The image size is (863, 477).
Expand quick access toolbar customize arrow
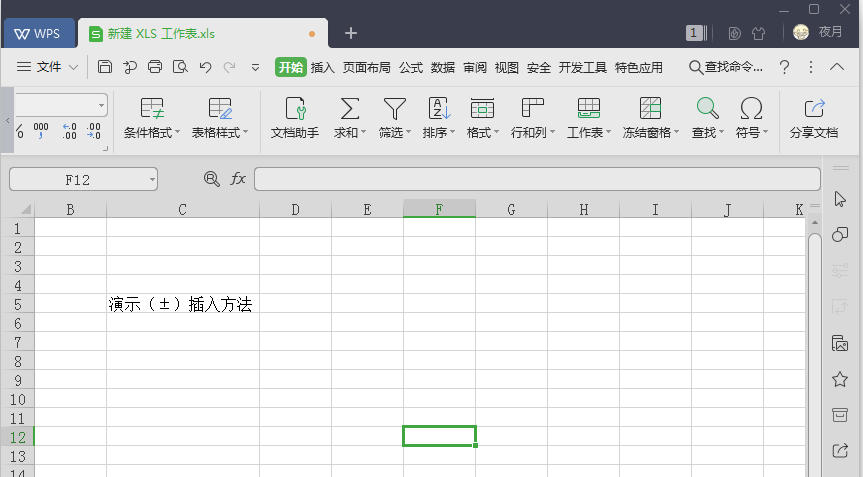click(x=255, y=68)
